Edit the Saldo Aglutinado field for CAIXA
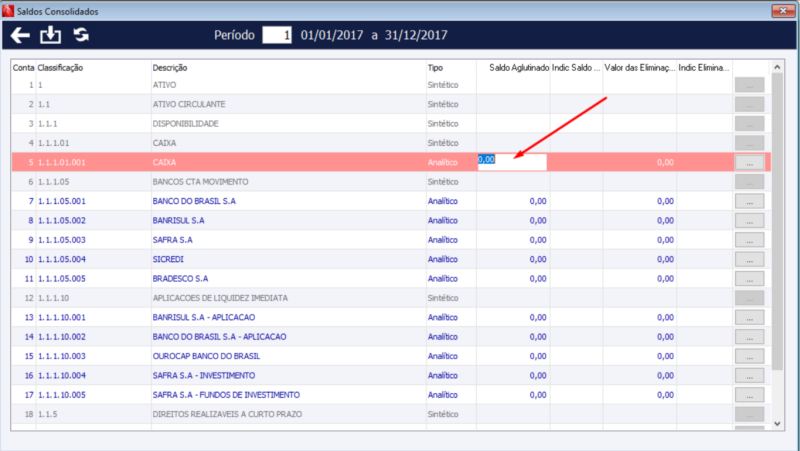 pyautogui.click(x=512, y=162)
